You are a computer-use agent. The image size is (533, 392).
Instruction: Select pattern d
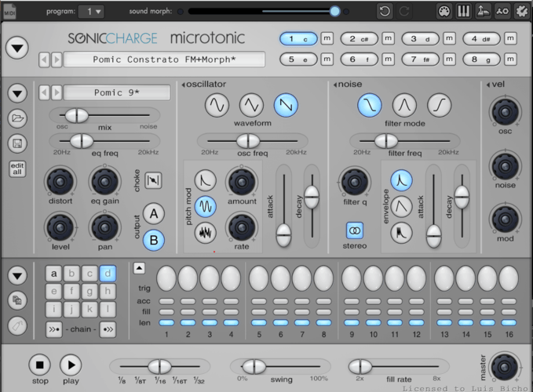click(x=108, y=274)
